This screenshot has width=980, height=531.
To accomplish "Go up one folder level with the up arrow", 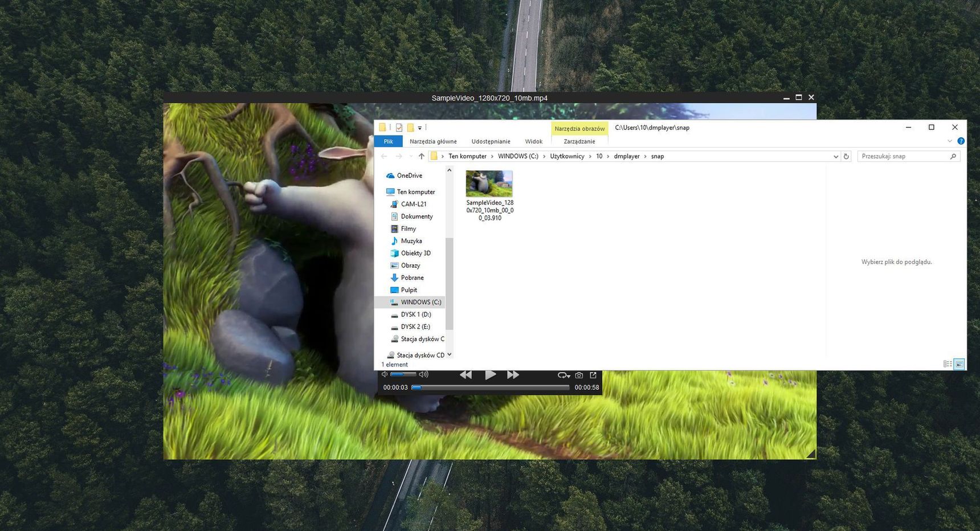I will coord(422,156).
